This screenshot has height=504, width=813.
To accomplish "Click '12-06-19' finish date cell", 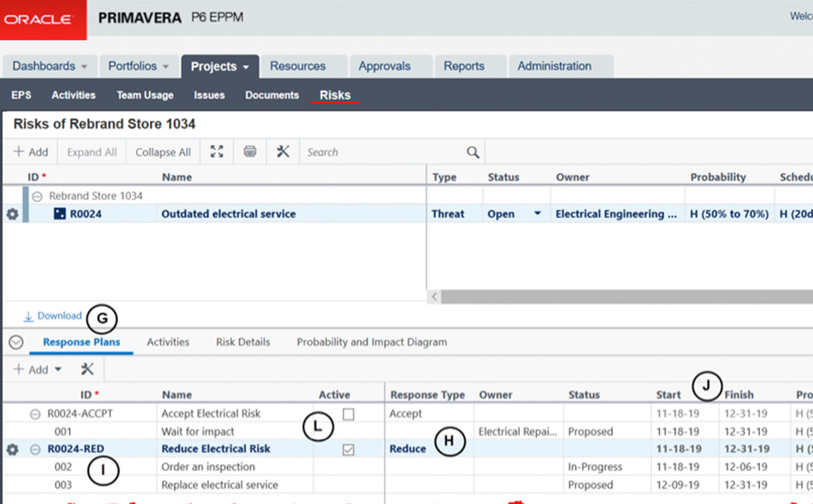I will [x=746, y=467].
